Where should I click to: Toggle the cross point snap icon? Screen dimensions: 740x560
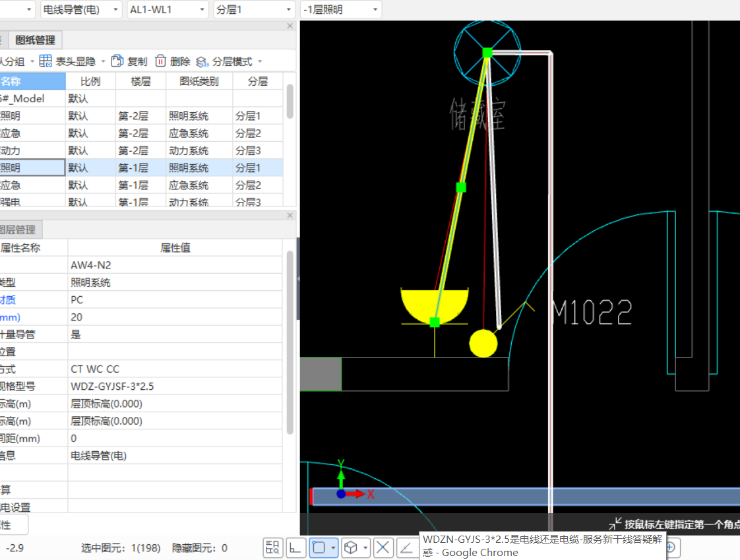coord(383,547)
